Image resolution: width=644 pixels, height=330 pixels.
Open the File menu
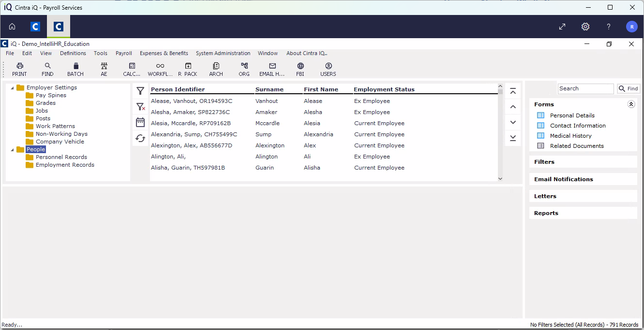(10, 53)
